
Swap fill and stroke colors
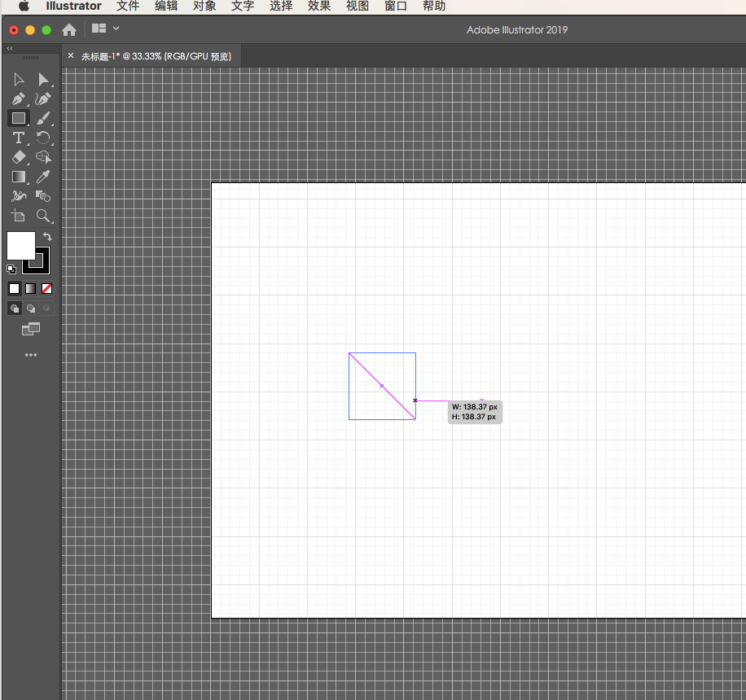(47, 236)
